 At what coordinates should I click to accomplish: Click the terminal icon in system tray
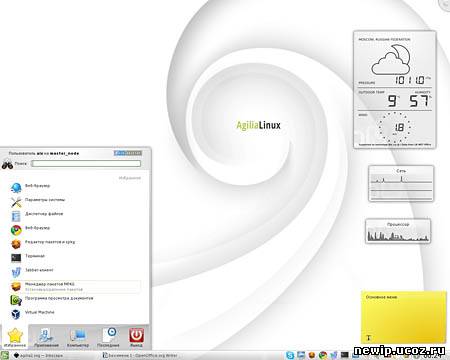pos(344,355)
